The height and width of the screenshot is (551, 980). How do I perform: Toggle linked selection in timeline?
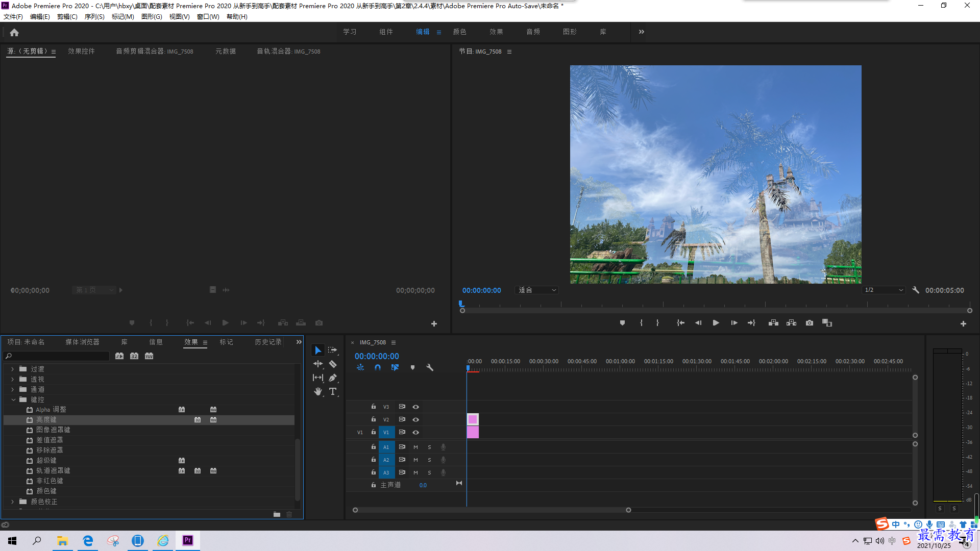click(395, 367)
